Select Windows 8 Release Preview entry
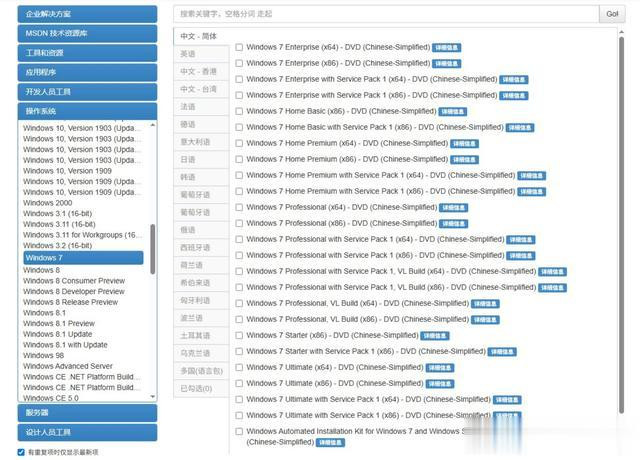This screenshot has height=460, width=640. (71, 302)
